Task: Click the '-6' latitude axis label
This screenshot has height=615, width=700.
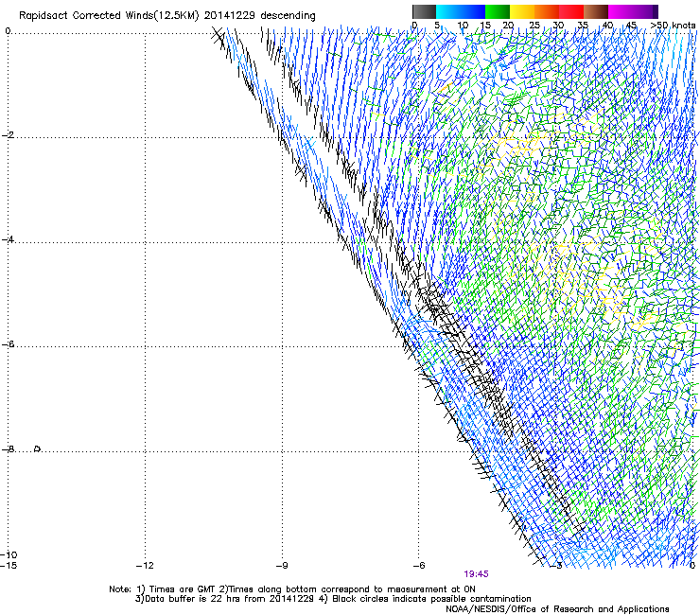Action: (8, 343)
